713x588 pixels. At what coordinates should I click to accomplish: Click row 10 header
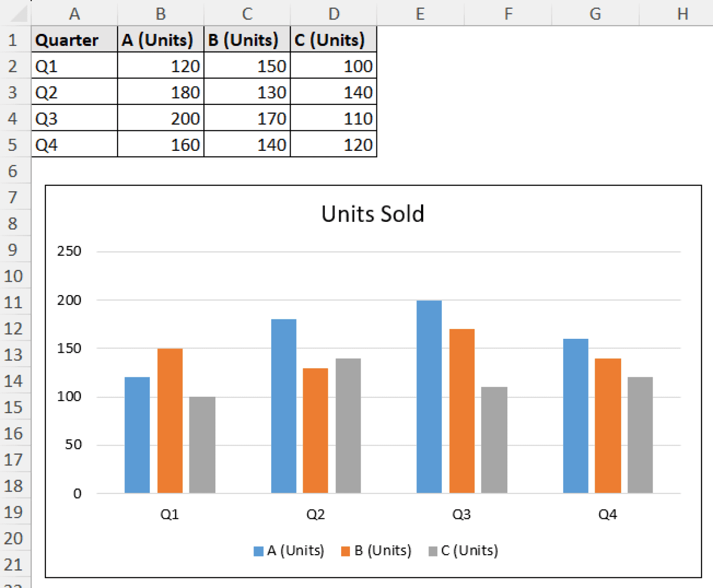[x=14, y=276]
